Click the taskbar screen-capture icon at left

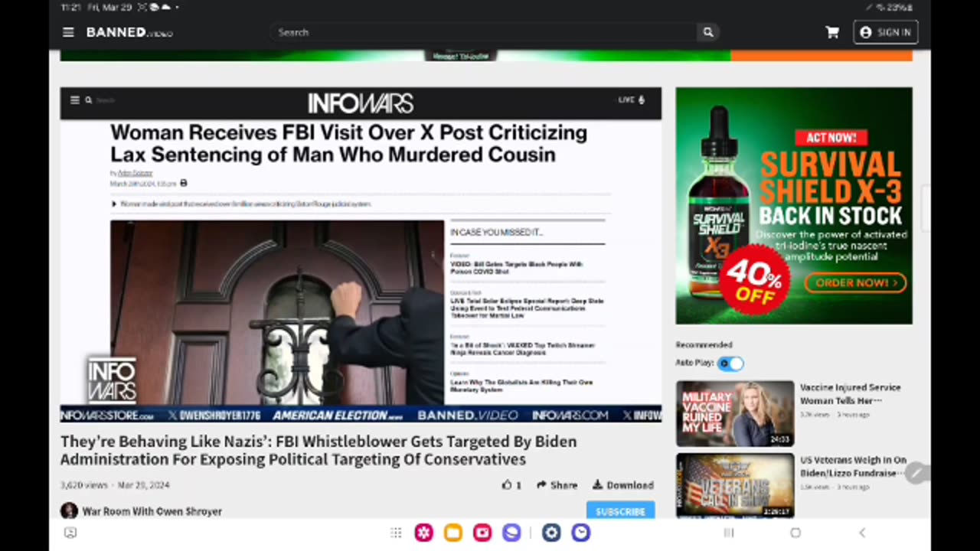point(70,533)
